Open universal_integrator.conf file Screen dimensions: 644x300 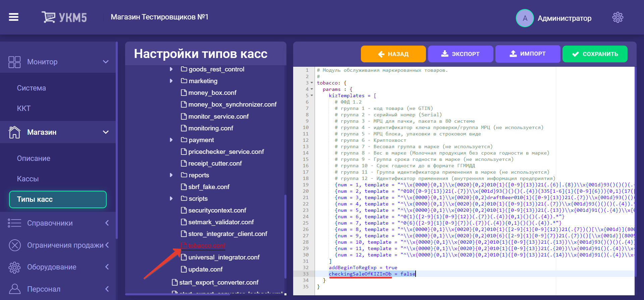[x=224, y=257]
